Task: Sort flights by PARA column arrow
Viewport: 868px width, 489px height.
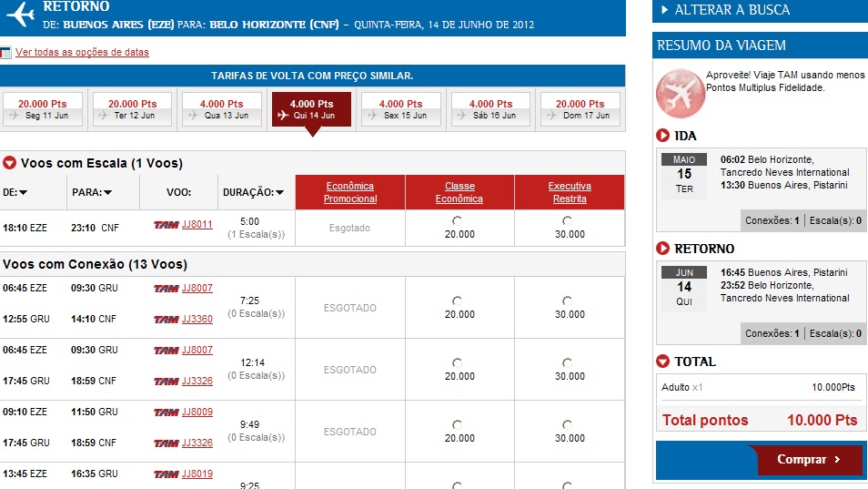Action: 108,193
